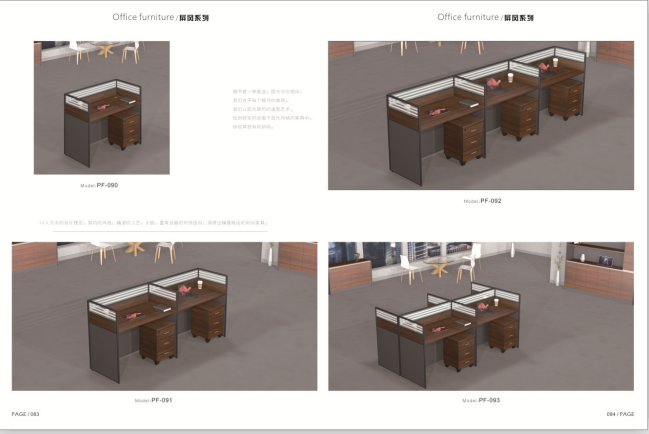Click the text line above the horizontal divider
This screenshot has width=649, height=434.
153,221
